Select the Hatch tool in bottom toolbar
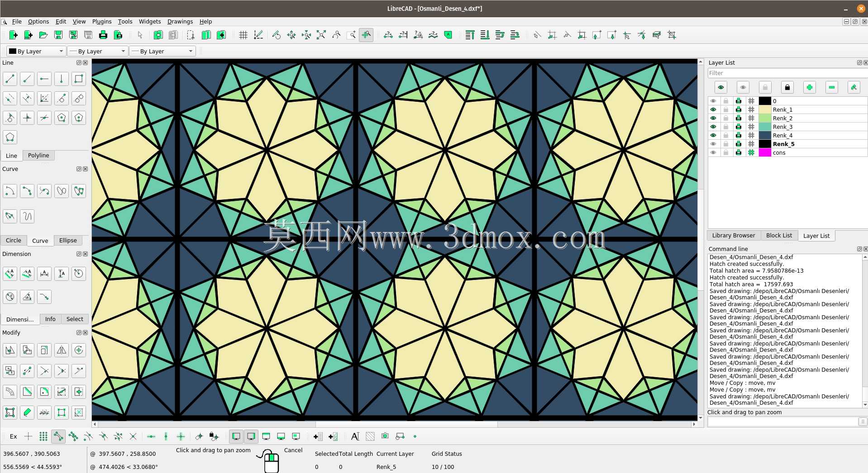 pyautogui.click(x=370, y=436)
